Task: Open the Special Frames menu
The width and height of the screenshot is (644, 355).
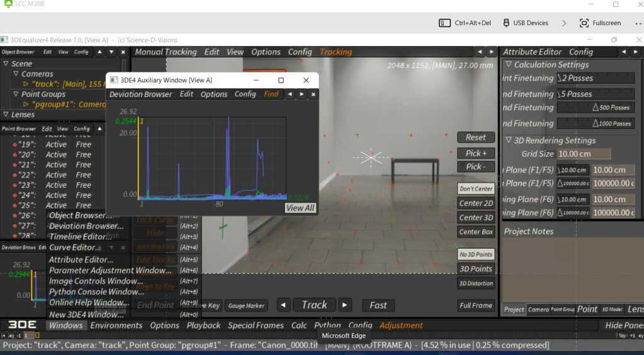Action: (256, 325)
